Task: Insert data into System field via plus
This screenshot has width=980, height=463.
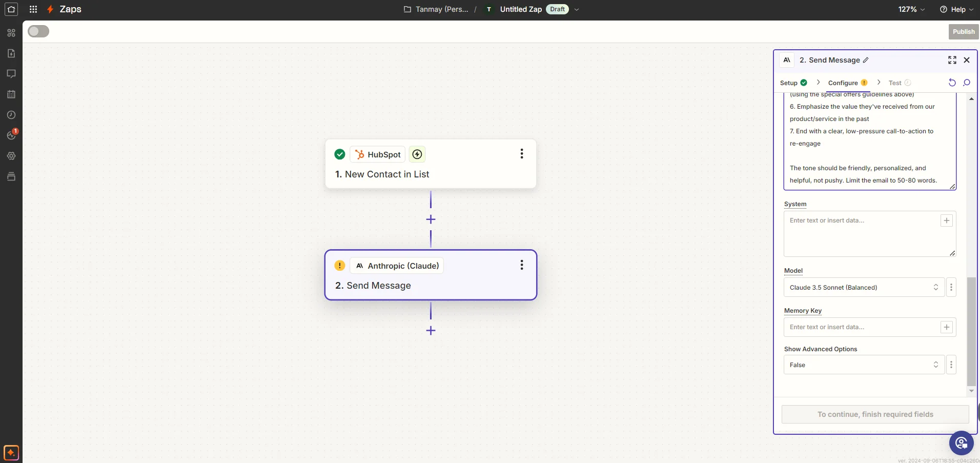Action: 947,220
